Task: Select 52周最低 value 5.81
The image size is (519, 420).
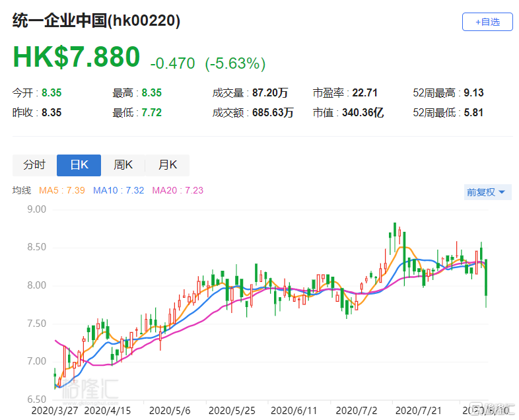Action: 473,112
